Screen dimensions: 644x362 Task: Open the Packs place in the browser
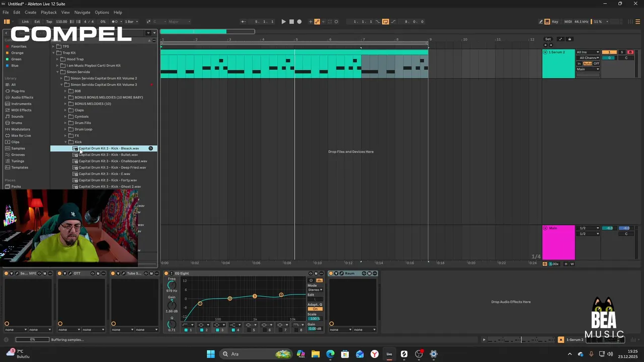(16, 187)
